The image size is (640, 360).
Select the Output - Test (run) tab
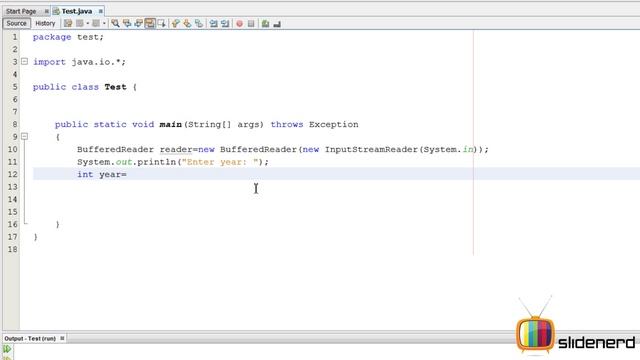[x=30, y=338]
